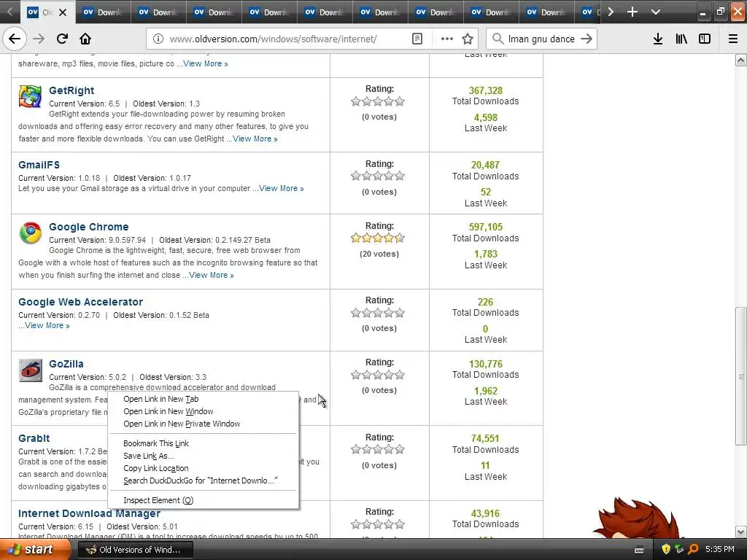Open the GrabIt title link
The image size is (747, 560).
coord(34,438)
